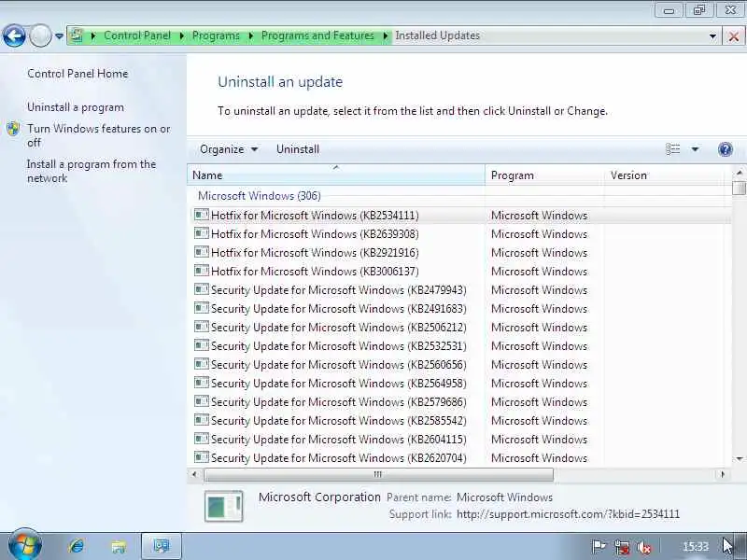Click the network icon in the tray
This screenshot has height=560, width=747.
tap(622, 547)
